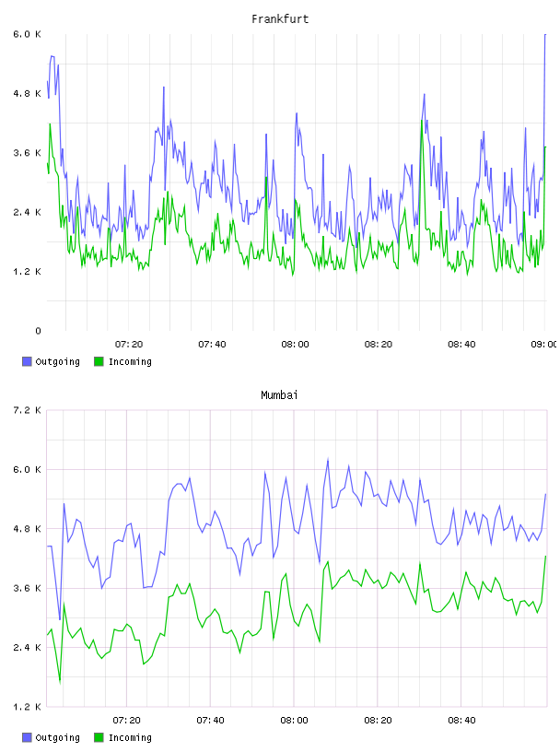Click the 4.8 K y-axis label in Frankfurt chart

28,93
